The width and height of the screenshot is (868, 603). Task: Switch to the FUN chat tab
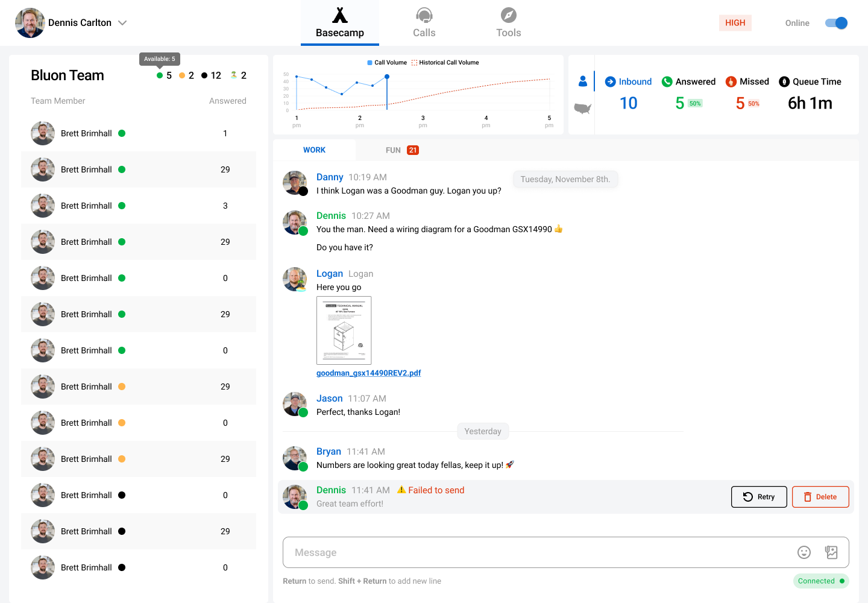point(401,150)
